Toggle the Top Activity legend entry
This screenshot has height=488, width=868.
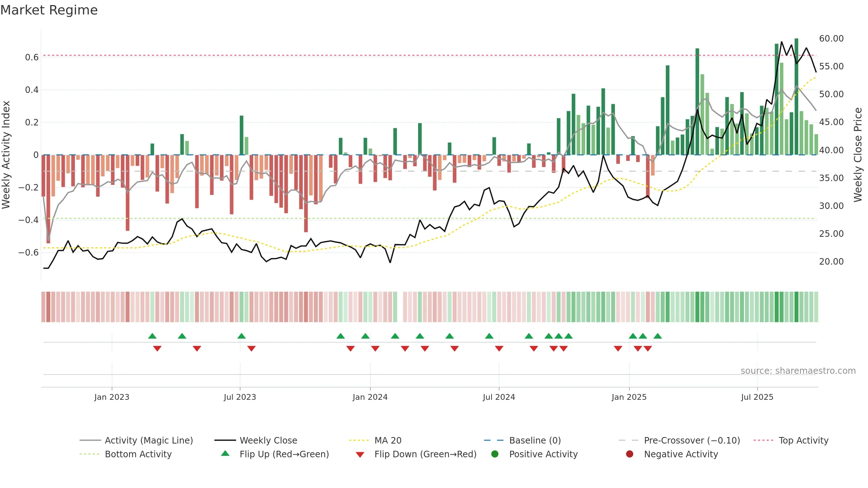[x=791, y=440]
